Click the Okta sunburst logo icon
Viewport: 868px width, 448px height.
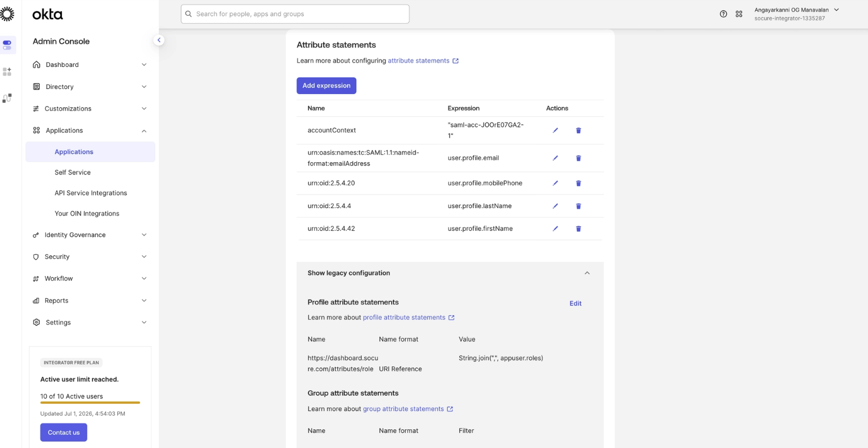pyautogui.click(x=7, y=14)
